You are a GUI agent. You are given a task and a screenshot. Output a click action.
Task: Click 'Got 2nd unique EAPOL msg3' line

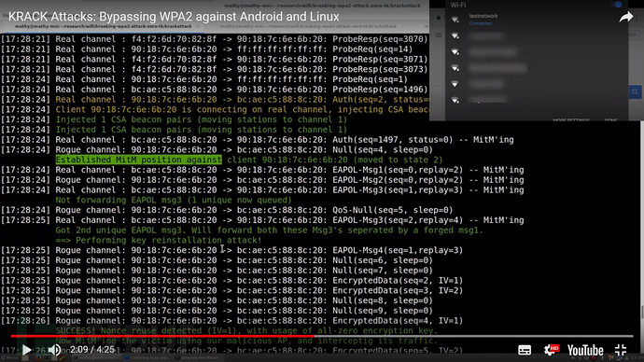270,230
